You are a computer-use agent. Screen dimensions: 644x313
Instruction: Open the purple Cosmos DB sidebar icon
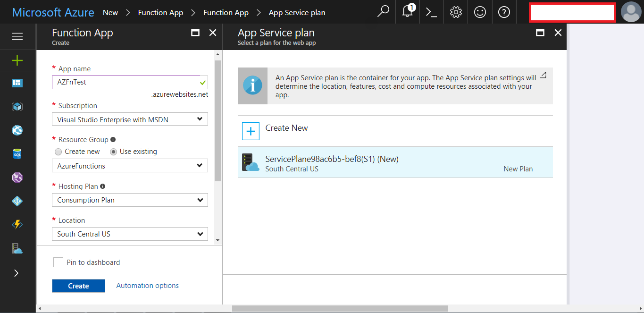coord(17,178)
